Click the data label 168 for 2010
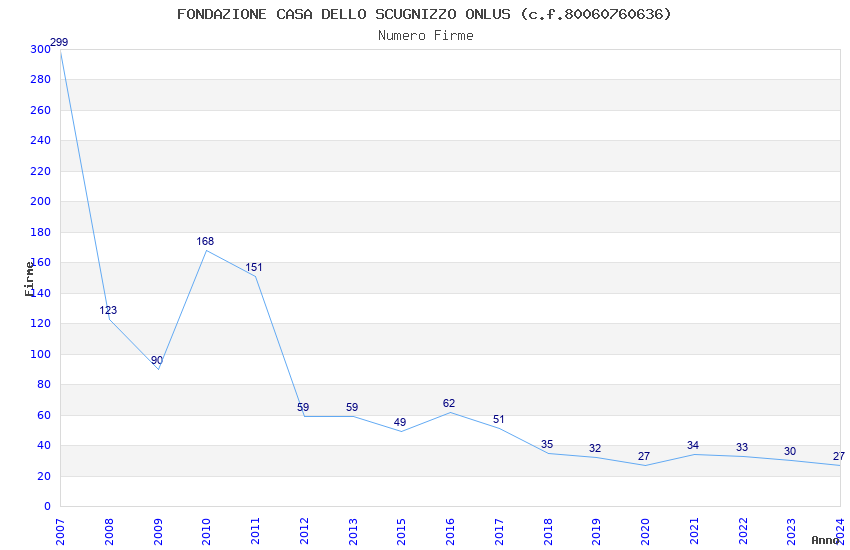850x550 pixels. point(205,242)
